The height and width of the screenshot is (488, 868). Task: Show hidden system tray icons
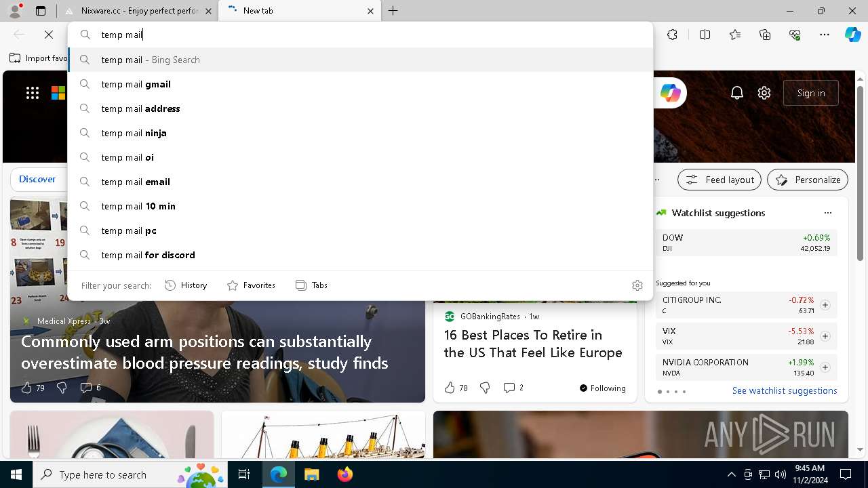tap(731, 474)
